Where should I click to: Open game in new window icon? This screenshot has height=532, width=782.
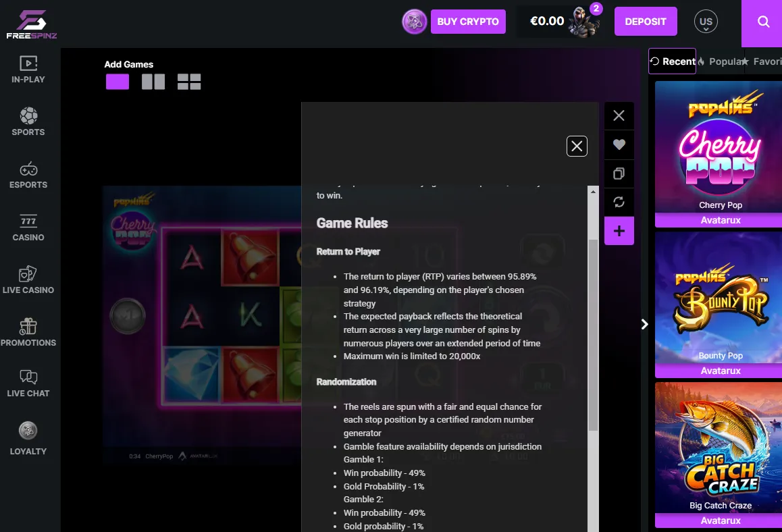pos(619,174)
